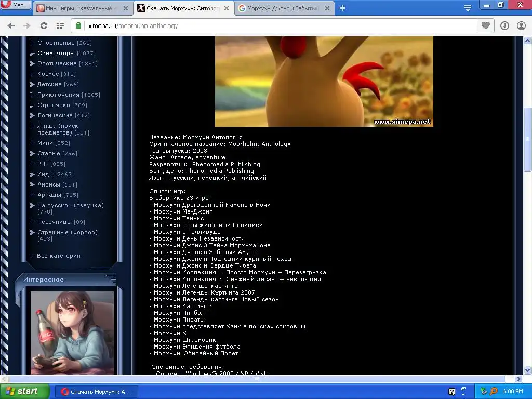Open the Инди [2467] category
This screenshot has width=532, height=399.
click(x=56, y=174)
